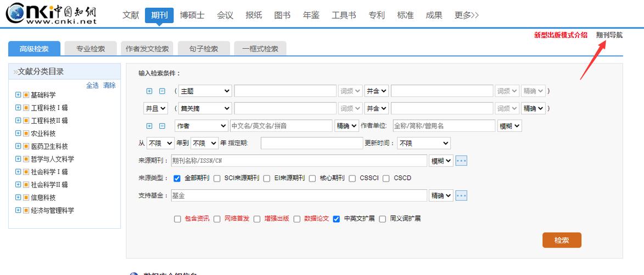The image size is (644, 275).
Task: Expand the 工程科技II辑 tree node
Action: click(18, 120)
